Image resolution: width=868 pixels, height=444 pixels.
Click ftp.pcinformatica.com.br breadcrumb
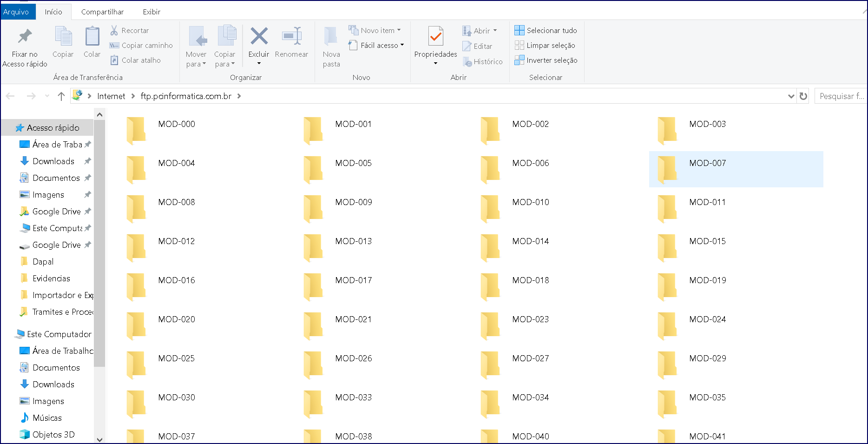[x=186, y=96]
